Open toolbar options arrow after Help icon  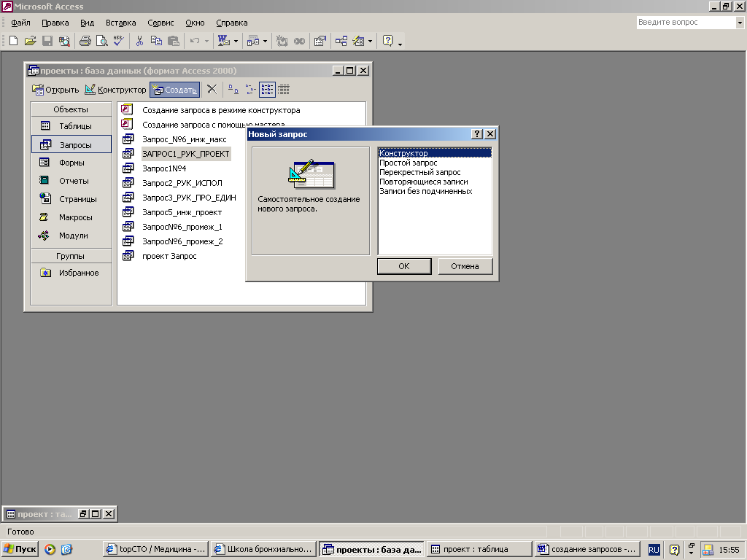tap(400, 43)
